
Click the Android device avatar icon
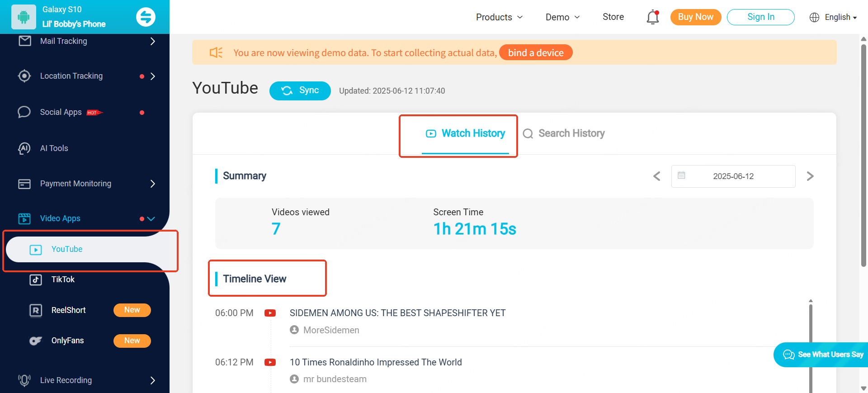click(24, 17)
